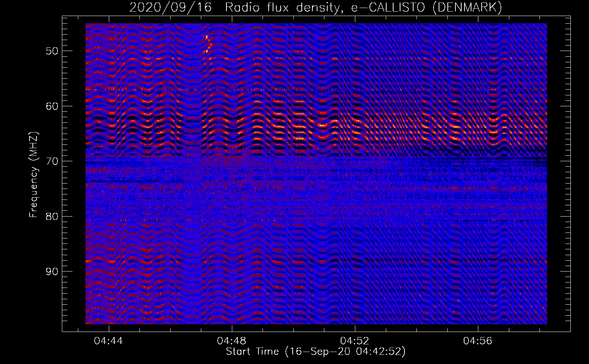Click the Start Time axis label
The image size is (589, 364).
316,352
